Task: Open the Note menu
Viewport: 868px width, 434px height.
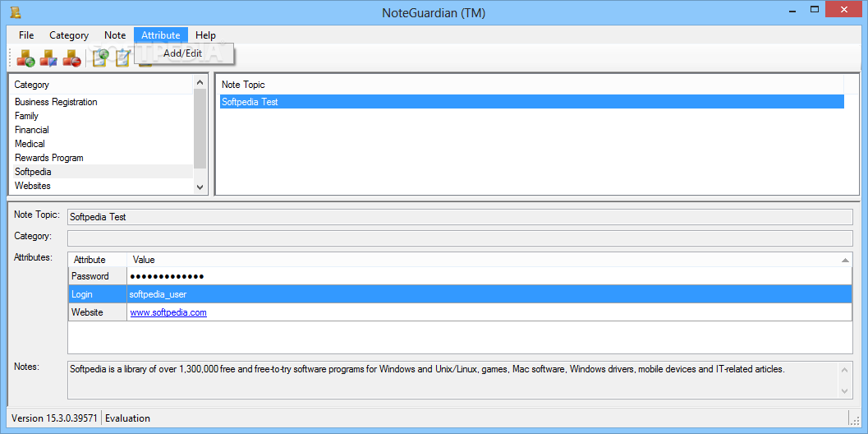Action: pos(115,35)
